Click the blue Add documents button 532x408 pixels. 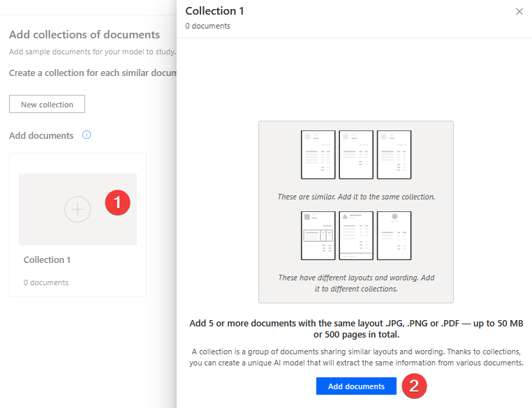pos(356,386)
